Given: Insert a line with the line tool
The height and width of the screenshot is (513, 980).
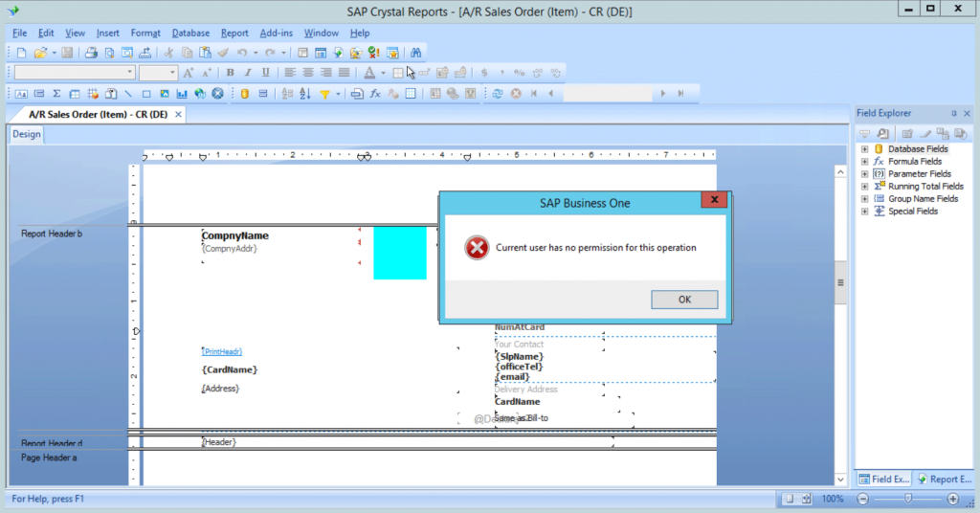Looking at the screenshot, I should coord(128,94).
